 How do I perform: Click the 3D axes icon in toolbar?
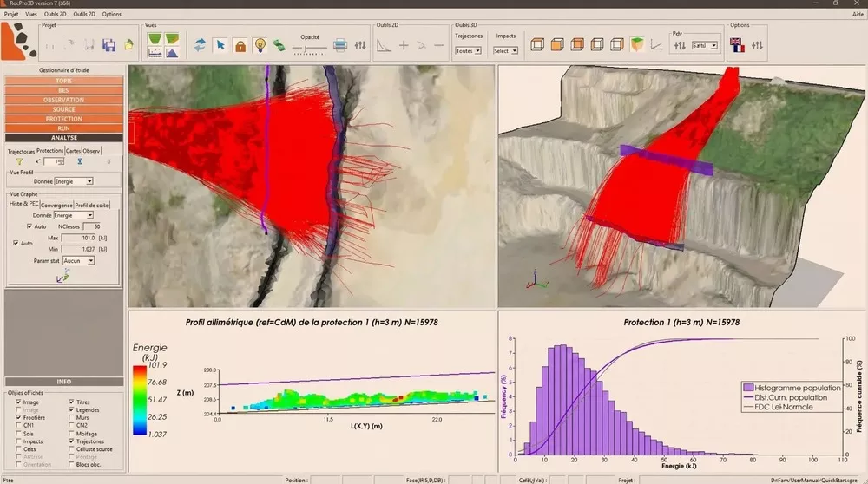point(656,45)
